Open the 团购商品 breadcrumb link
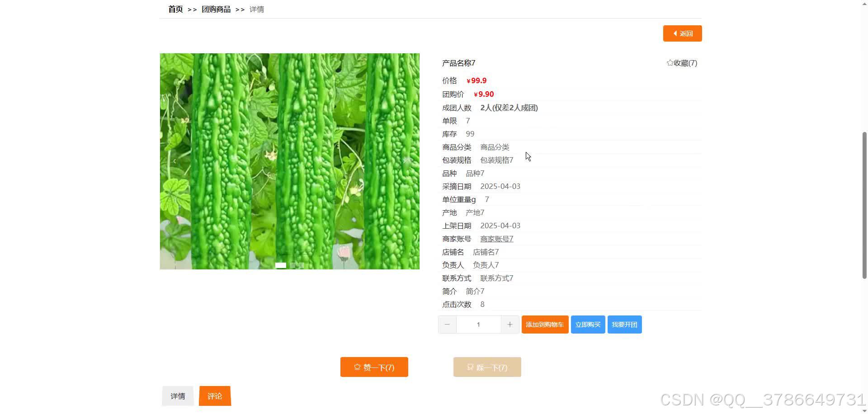Viewport: 868px width, 414px height. pos(216,9)
